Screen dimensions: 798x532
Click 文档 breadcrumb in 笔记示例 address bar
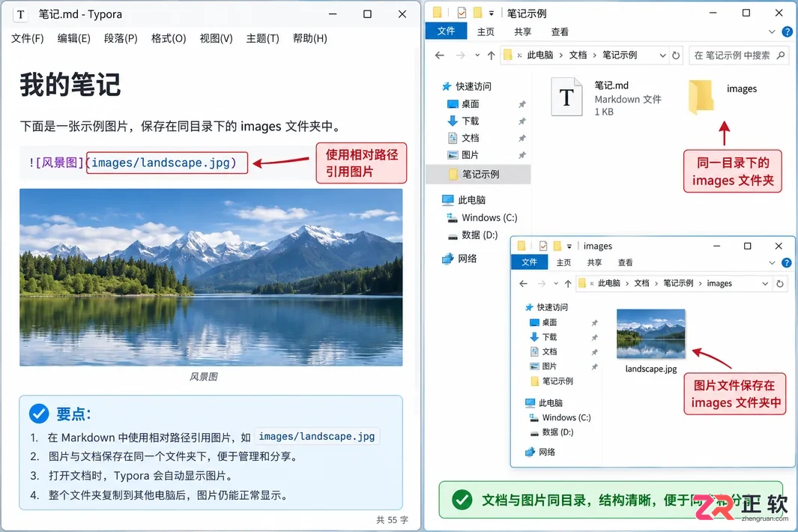point(578,55)
